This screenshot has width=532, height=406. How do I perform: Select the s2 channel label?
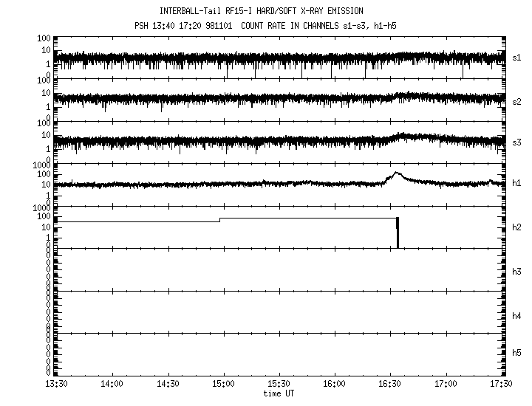[x=517, y=100]
